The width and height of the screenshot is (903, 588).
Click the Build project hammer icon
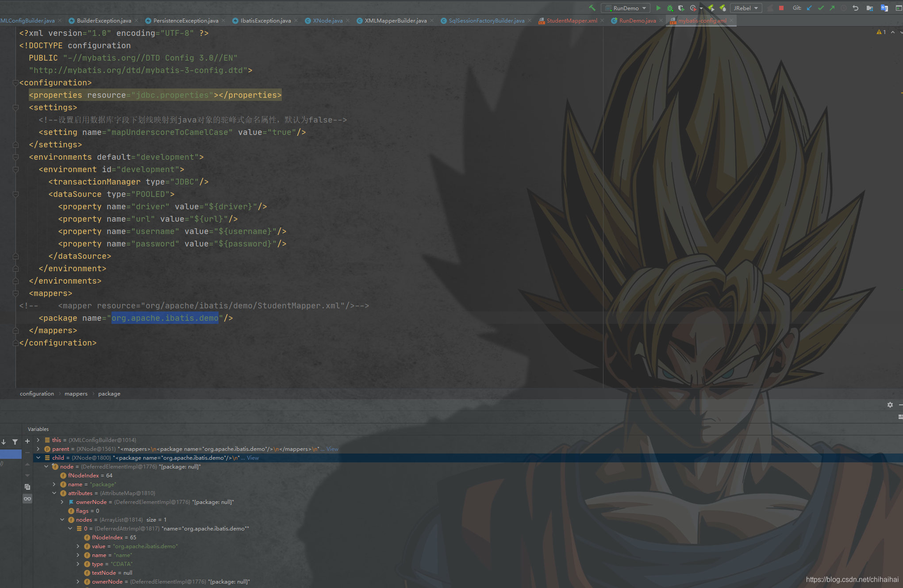tap(592, 8)
